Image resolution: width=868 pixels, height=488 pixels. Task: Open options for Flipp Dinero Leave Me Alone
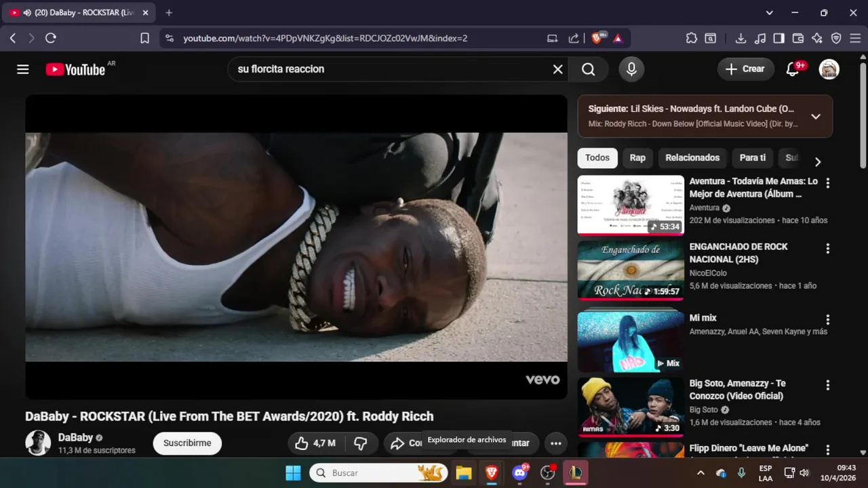pos(827,450)
